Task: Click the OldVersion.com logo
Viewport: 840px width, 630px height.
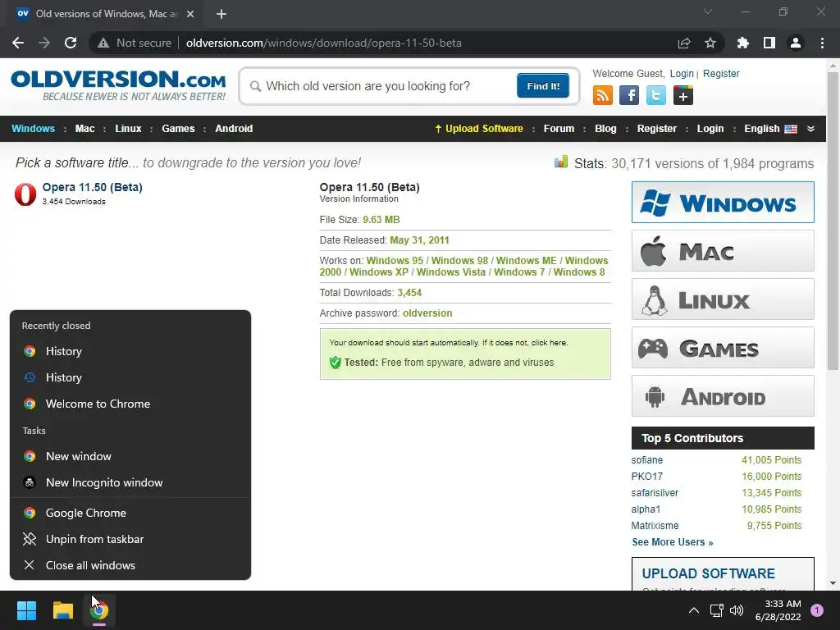Action: click(x=118, y=85)
